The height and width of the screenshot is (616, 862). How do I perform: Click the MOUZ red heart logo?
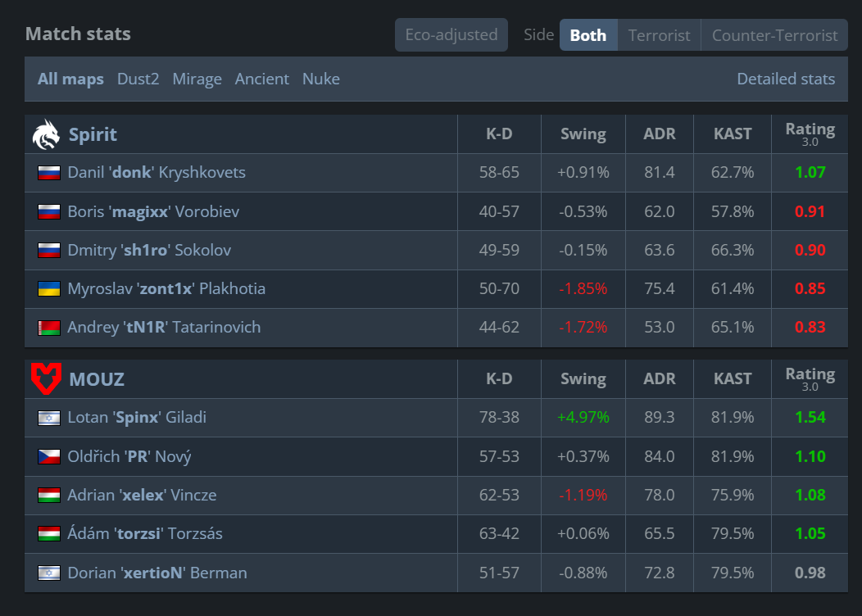click(x=46, y=378)
